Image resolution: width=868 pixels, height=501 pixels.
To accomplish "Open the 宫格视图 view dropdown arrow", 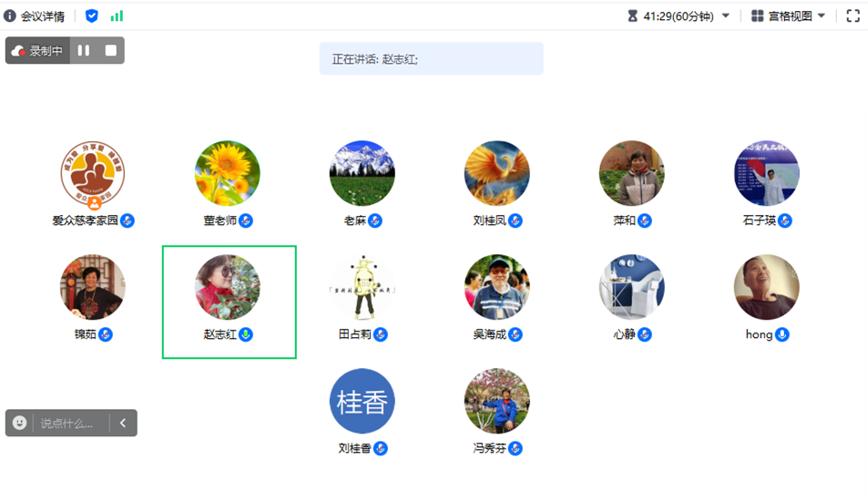I will (822, 16).
